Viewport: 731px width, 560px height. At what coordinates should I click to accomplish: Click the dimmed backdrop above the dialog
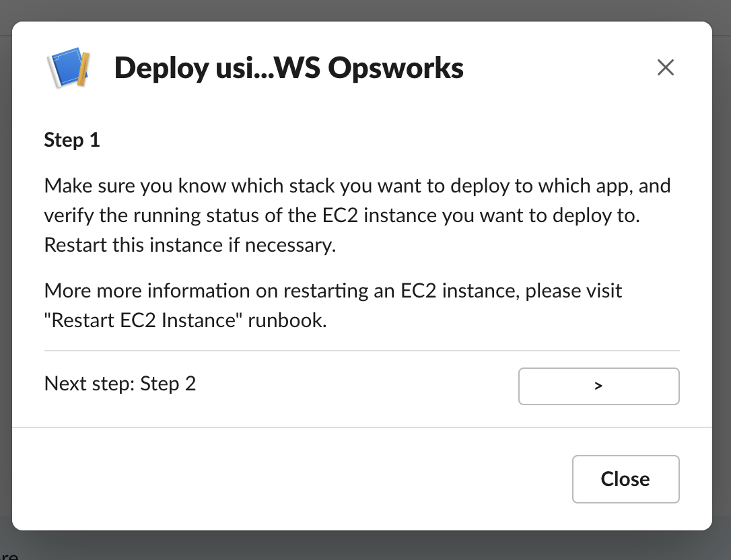[365, 10]
